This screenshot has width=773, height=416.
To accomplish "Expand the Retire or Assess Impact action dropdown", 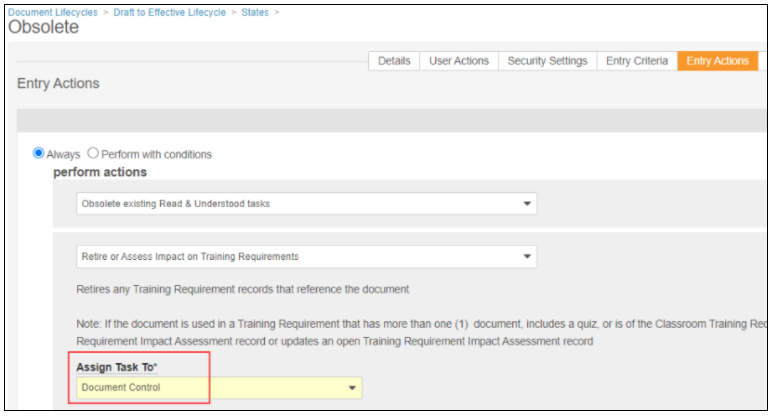I will [300, 257].
